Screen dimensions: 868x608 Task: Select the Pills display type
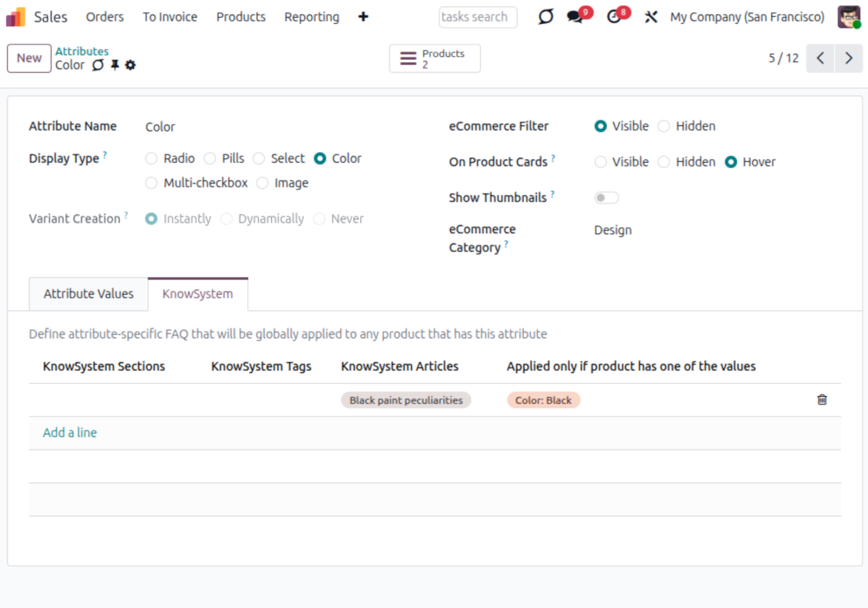coord(210,159)
